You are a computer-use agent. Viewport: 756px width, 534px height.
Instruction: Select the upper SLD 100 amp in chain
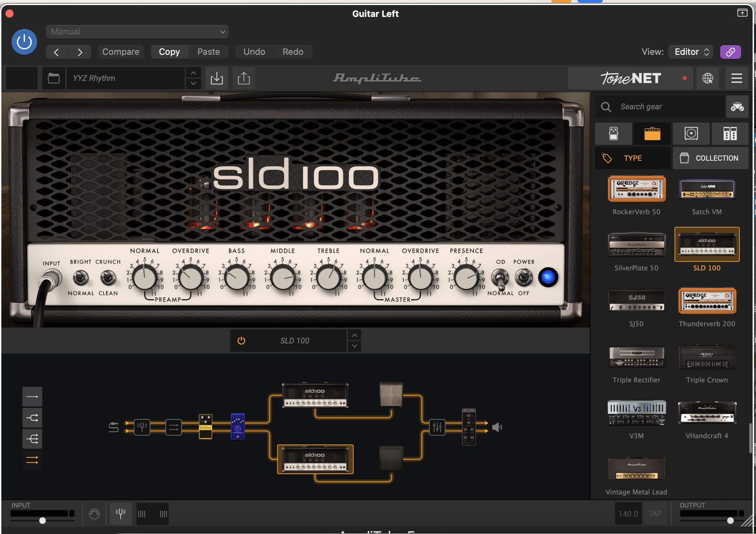[315, 395]
